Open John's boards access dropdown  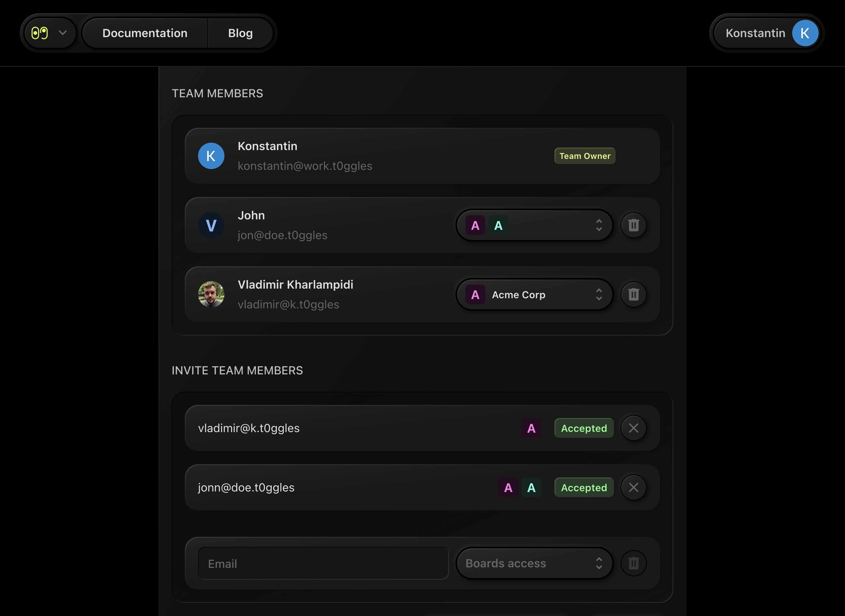[x=534, y=225]
